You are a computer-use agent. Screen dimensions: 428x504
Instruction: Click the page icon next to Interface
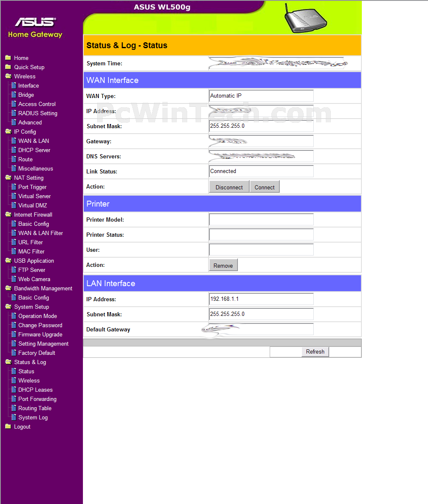[x=14, y=85]
